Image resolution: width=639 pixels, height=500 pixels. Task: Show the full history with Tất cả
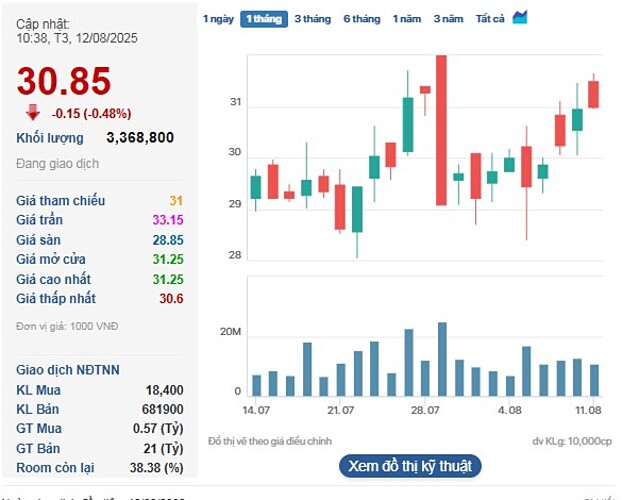click(490, 19)
